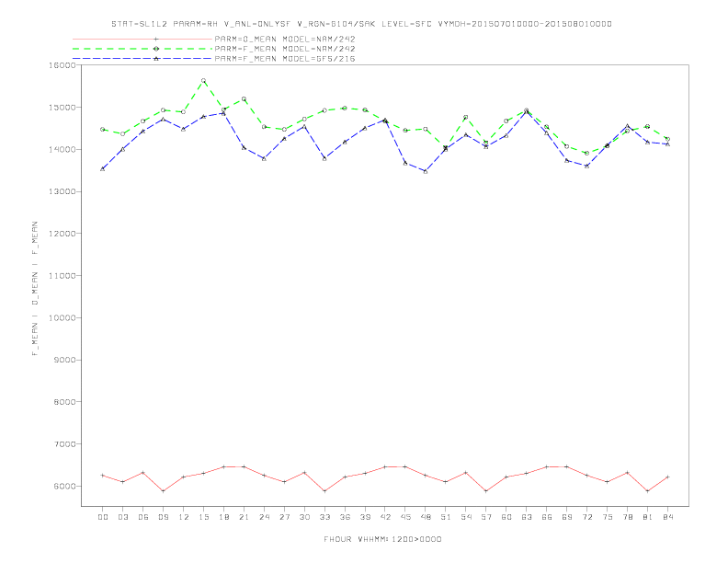Click x-axis tick label 69
The width and height of the screenshot is (728, 563).
(567, 517)
